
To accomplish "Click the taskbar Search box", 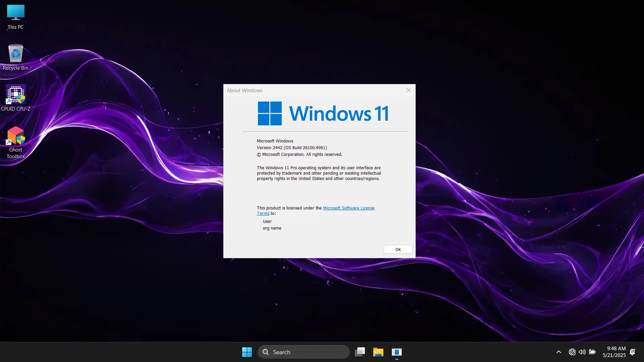I will point(304,352).
